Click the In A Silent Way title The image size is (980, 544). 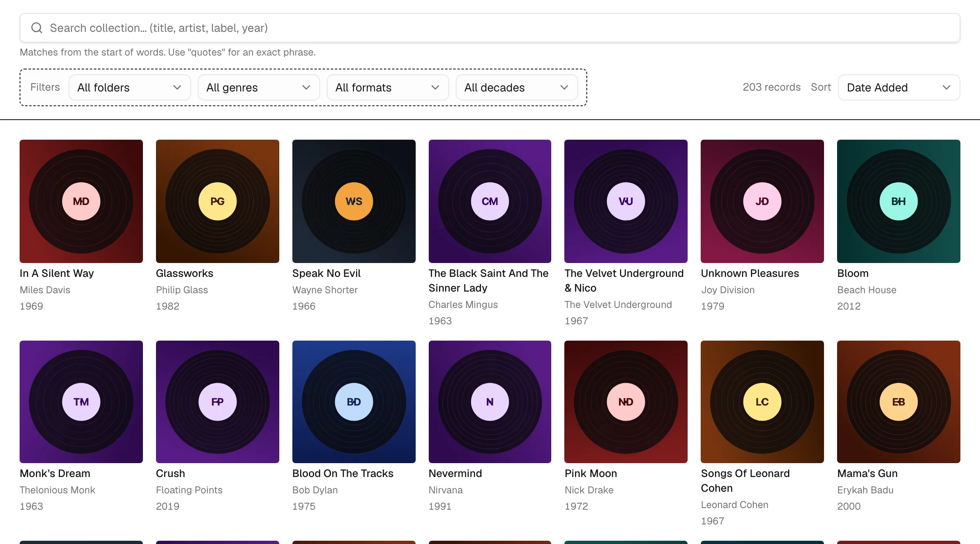(x=57, y=273)
